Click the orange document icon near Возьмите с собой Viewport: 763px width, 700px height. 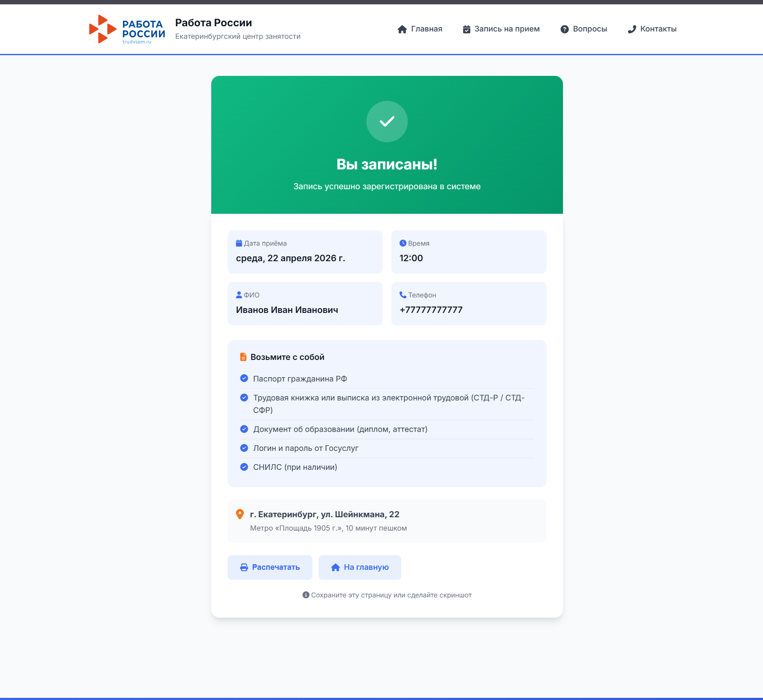point(243,357)
